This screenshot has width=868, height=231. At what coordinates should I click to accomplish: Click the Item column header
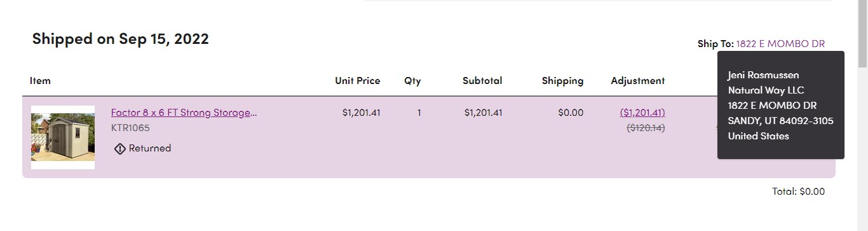pyautogui.click(x=40, y=81)
